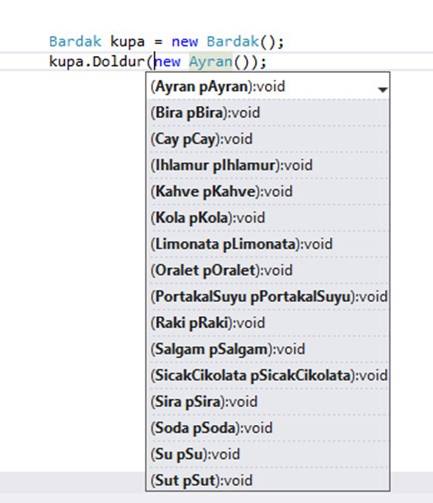Pick the SicakCikolata pSicakCikolata overload
Screen dimensions: 433x503
point(268,376)
